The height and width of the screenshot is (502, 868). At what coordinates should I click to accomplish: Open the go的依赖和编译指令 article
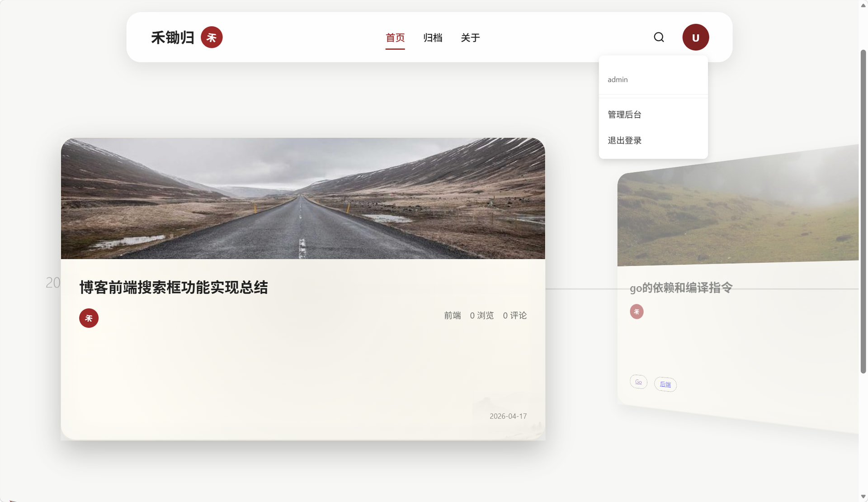[681, 288]
